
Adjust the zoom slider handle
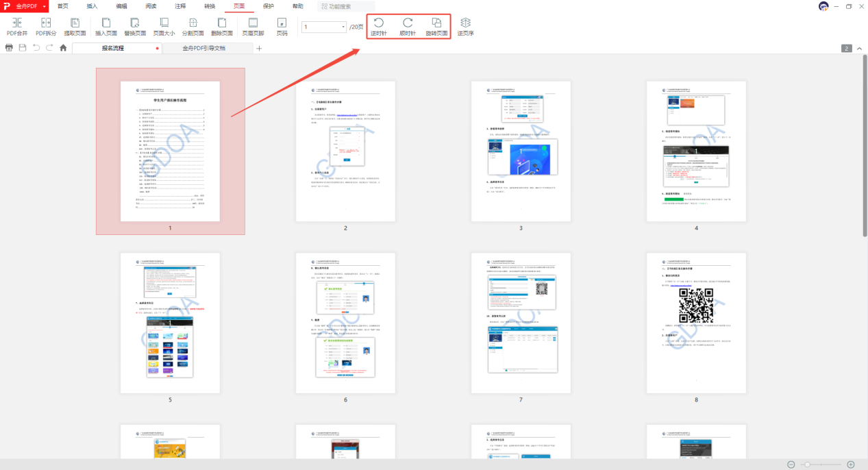click(808, 465)
